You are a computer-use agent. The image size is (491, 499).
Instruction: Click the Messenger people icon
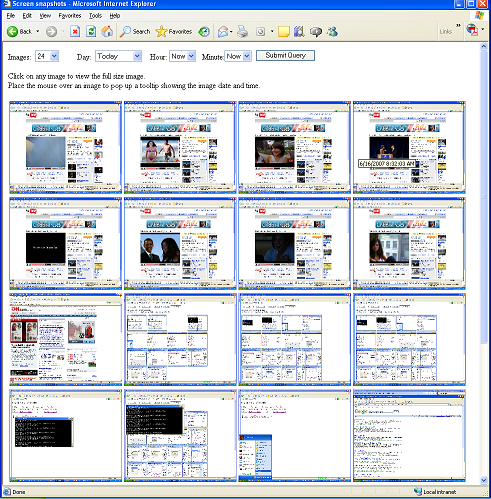tap(332, 32)
